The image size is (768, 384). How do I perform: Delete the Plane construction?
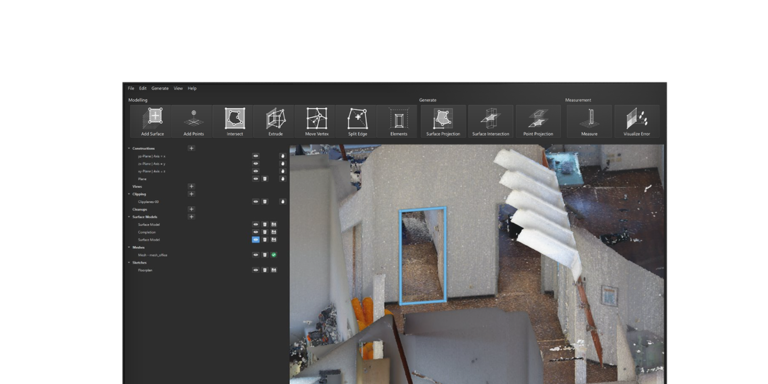[x=265, y=179]
